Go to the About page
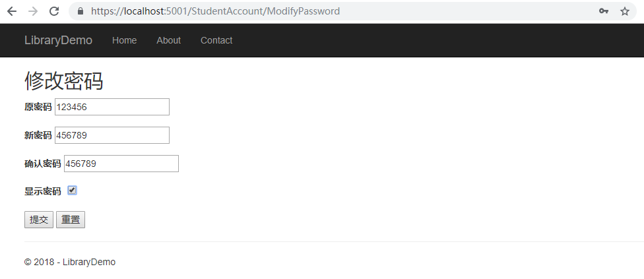 pos(168,40)
